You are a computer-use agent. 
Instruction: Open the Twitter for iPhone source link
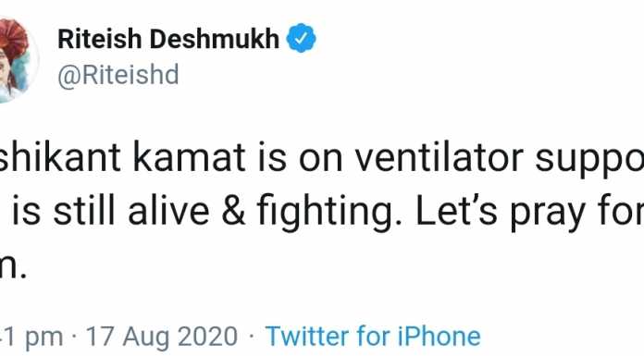point(373,337)
